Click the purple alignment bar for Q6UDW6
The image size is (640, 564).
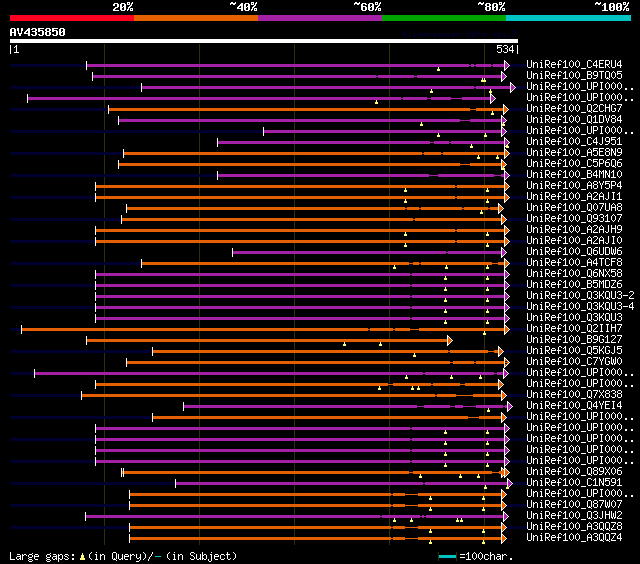367,252
